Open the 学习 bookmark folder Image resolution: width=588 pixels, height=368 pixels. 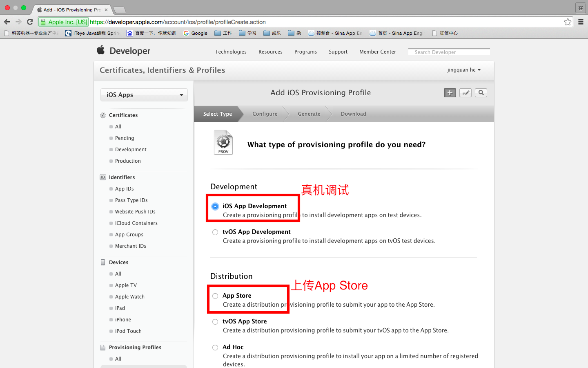[x=247, y=33]
